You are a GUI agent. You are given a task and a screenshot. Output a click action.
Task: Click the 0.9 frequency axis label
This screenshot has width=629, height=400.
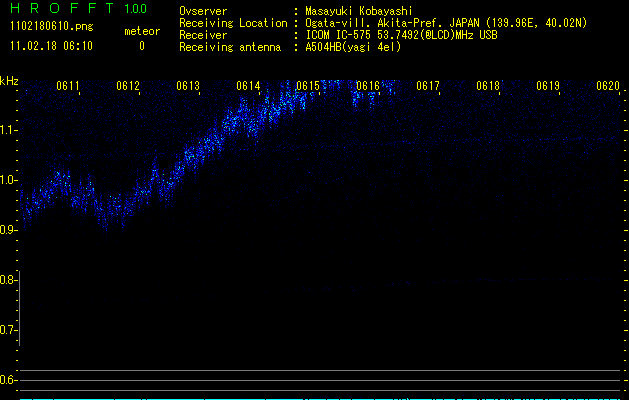pos(7,230)
